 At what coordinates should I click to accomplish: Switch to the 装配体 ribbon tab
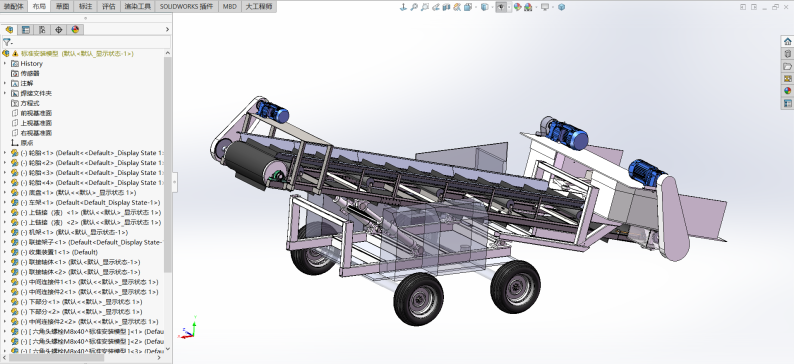pos(14,7)
